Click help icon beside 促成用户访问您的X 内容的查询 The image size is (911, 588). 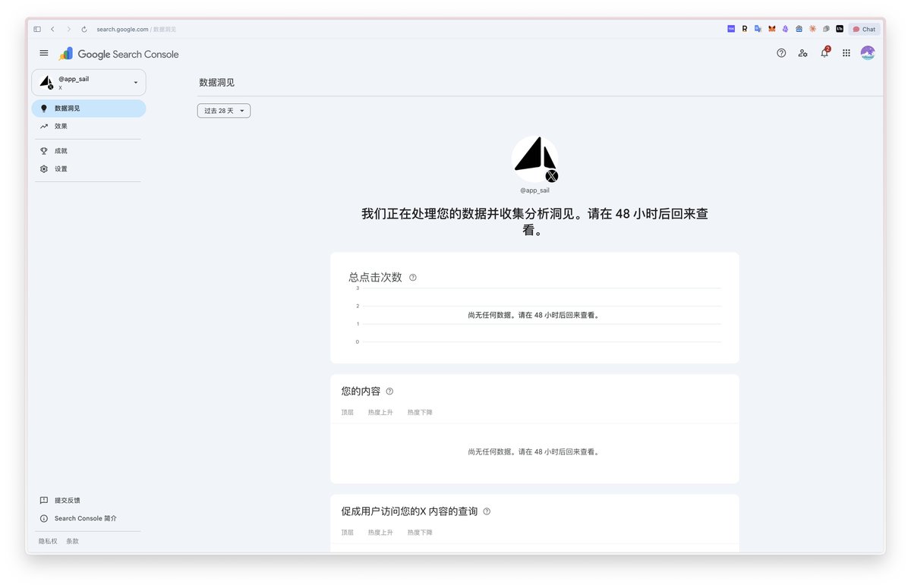[x=487, y=511]
